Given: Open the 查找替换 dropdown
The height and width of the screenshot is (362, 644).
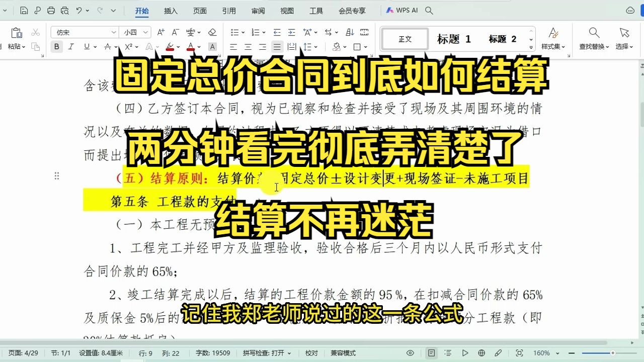Looking at the screenshot, I should coord(594,46).
